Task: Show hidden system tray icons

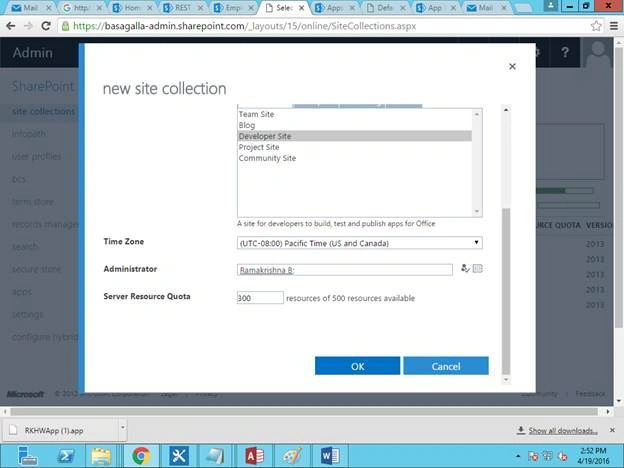Action: [x=518, y=456]
